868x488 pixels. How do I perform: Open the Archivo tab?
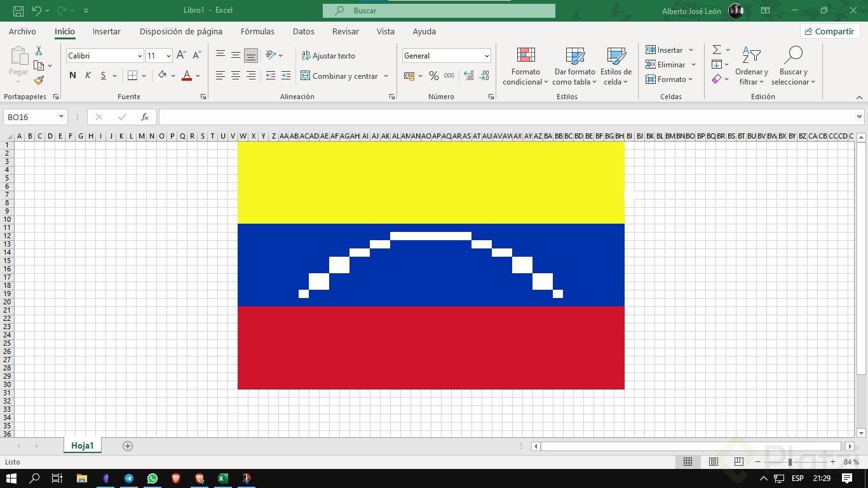(22, 31)
